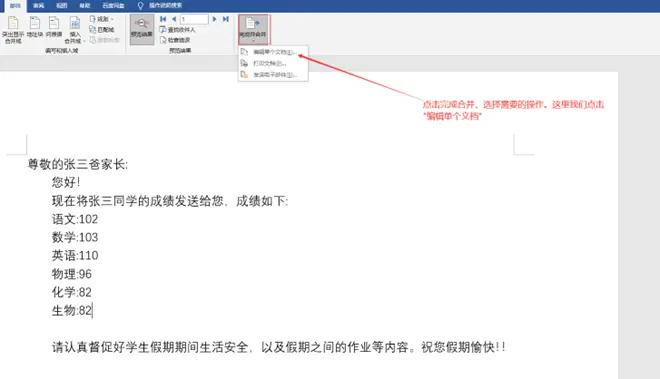
Task: Click Check for Errors (检查错误)
Action: tap(175, 40)
